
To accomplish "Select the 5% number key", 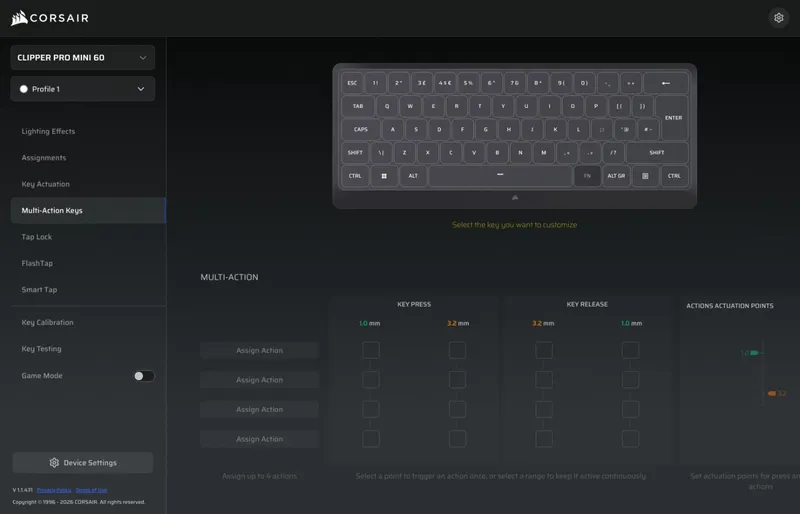I will click(x=468, y=83).
